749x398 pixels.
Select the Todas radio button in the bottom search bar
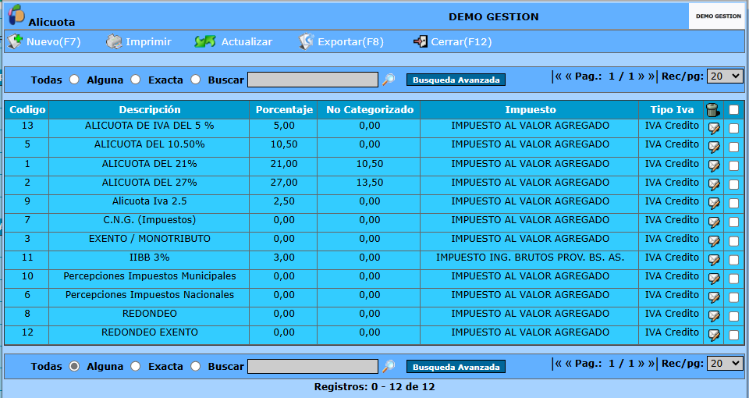[x=74, y=366]
